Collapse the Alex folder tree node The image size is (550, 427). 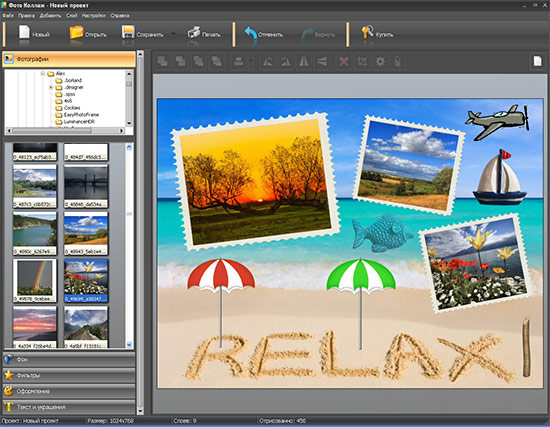(x=42, y=74)
